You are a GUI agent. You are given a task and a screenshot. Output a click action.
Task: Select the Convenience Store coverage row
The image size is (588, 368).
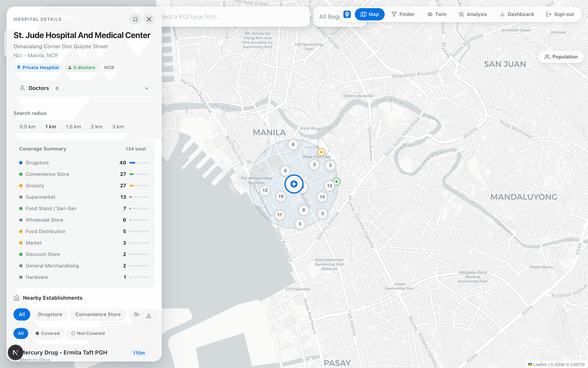84,174
